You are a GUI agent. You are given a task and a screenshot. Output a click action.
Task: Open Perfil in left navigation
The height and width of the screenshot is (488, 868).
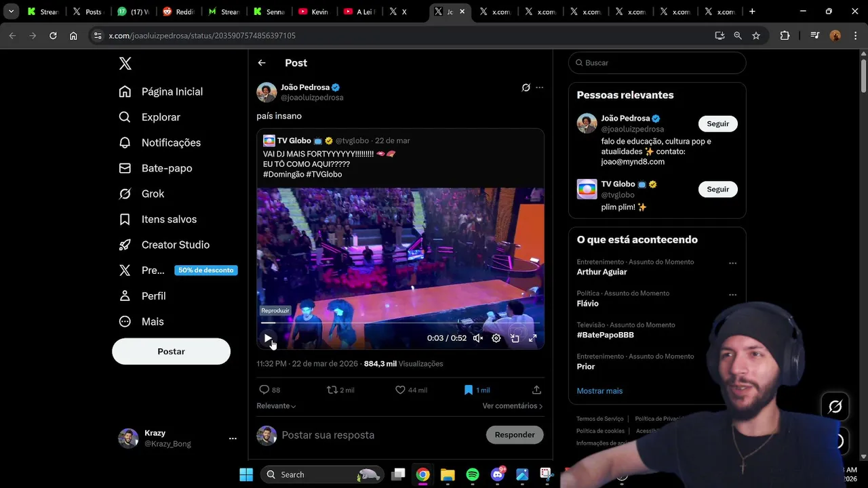tap(142, 296)
